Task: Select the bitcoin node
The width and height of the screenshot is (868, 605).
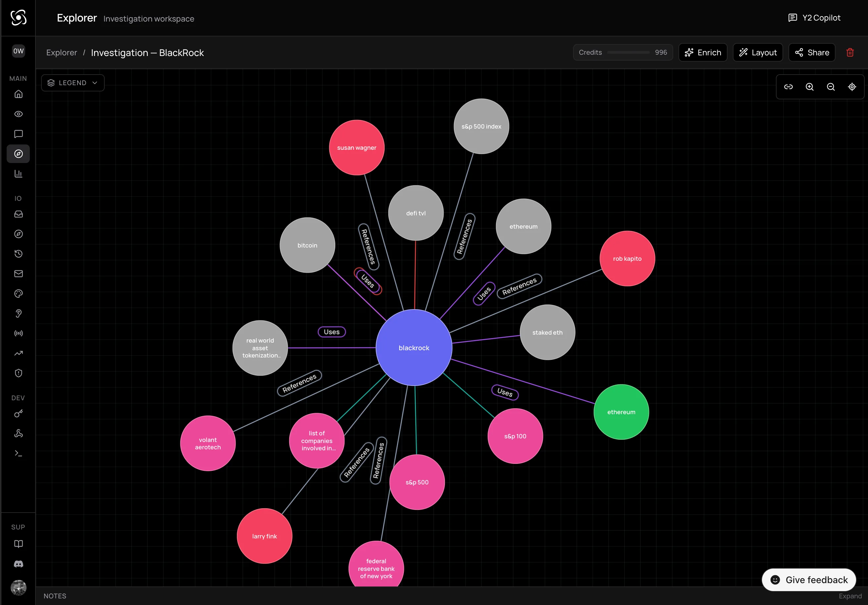Action: (307, 245)
